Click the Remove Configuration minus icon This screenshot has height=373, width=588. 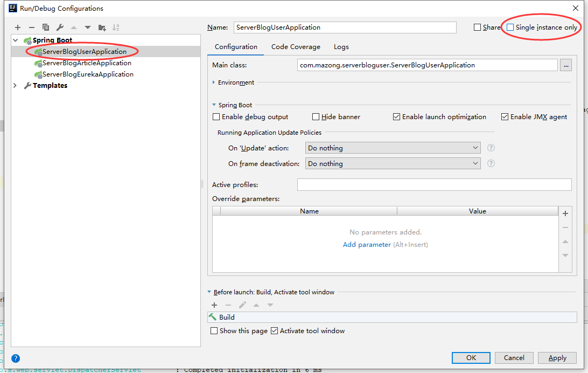coord(32,27)
